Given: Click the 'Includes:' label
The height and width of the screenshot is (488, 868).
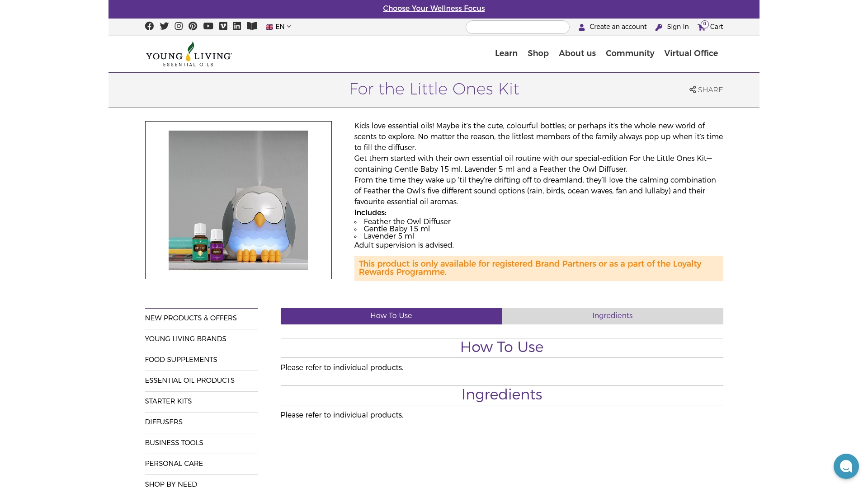Looking at the screenshot, I should pos(370,213).
